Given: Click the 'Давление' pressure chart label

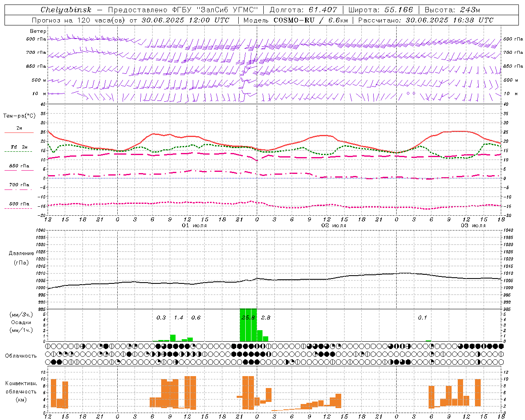Looking at the screenshot, I should pyautogui.click(x=21, y=253).
